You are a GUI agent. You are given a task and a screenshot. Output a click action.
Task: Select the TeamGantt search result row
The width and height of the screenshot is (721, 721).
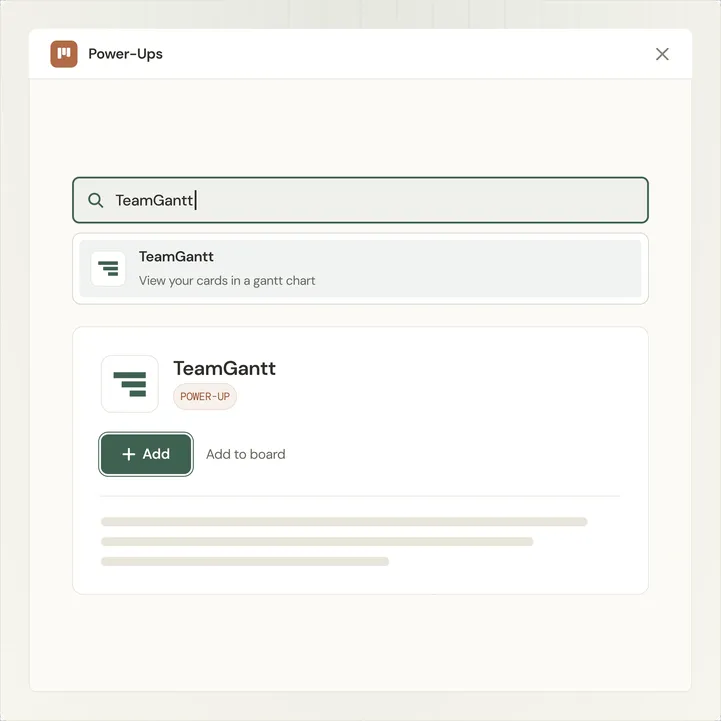tap(360, 269)
